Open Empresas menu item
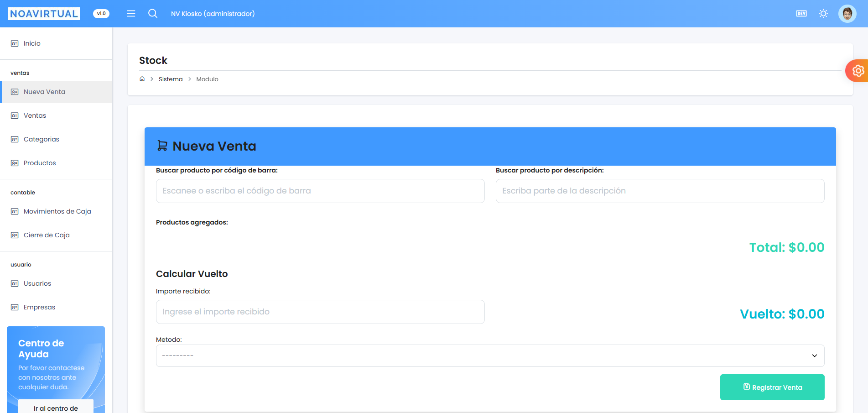Viewport: 868px width, 413px height. 56,307
